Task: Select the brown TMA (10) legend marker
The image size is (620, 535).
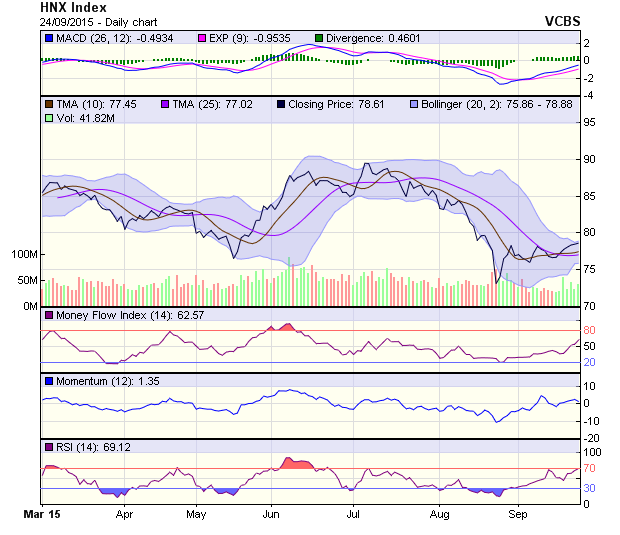Action: (48, 103)
